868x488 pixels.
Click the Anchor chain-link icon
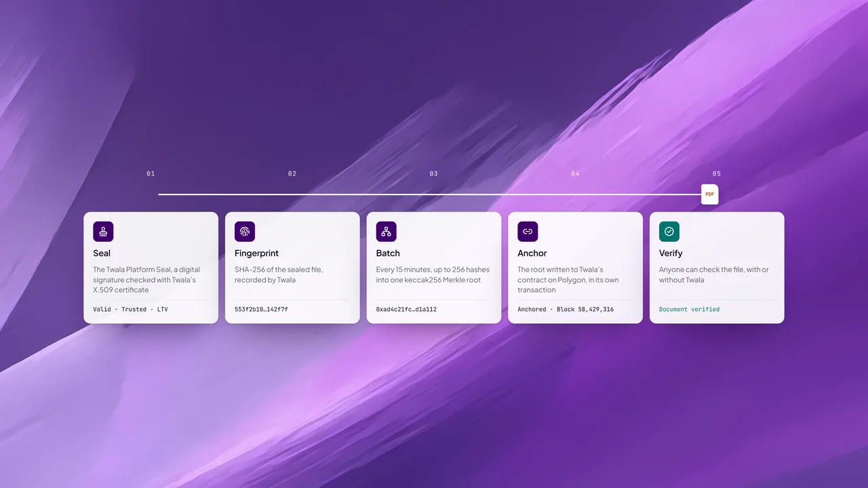tap(528, 232)
